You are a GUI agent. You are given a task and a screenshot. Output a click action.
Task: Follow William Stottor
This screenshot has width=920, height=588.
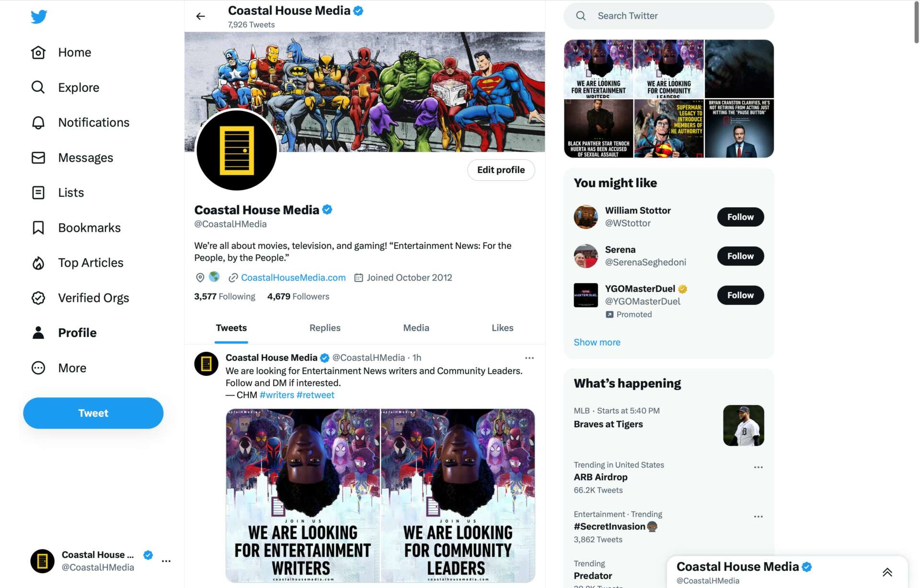[740, 217]
